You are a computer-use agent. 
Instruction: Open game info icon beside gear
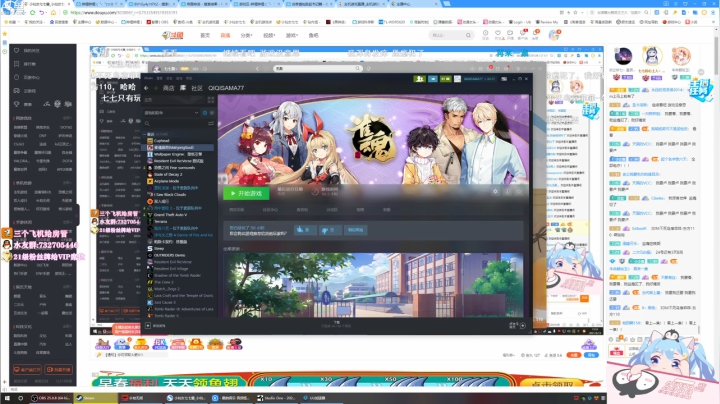(507, 191)
